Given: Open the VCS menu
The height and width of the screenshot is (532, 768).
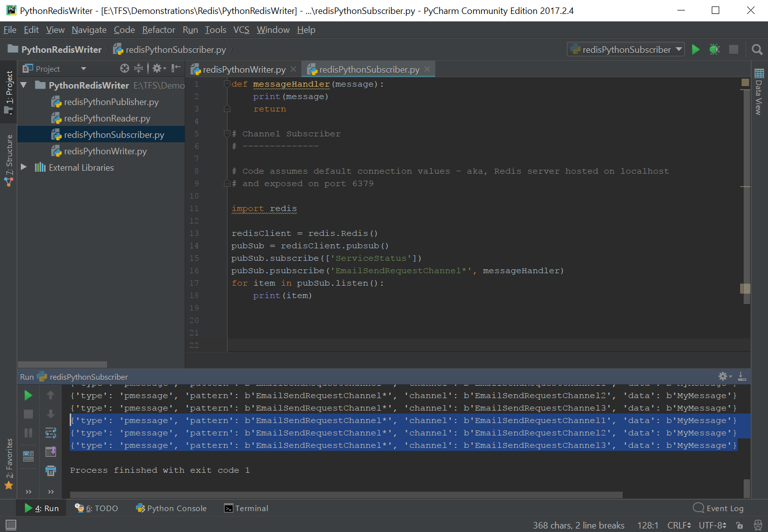Looking at the screenshot, I should (x=241, y=30).
